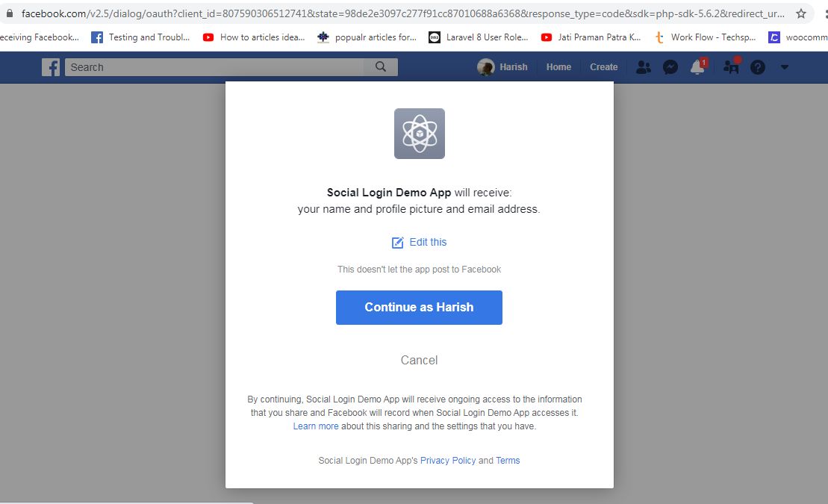Open Create in Facebook navbar
The width and height of the screenshot is (828, 504).
pyautogui.click(x=603, y=67)
